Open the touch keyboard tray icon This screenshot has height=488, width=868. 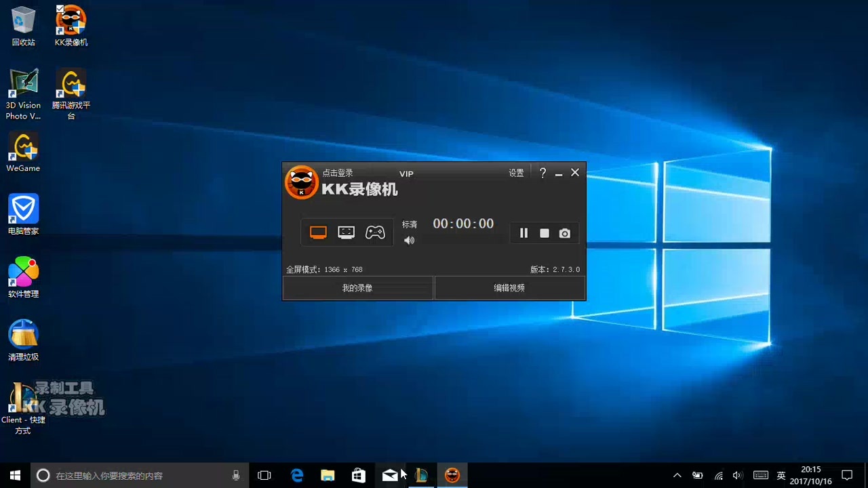760,475
